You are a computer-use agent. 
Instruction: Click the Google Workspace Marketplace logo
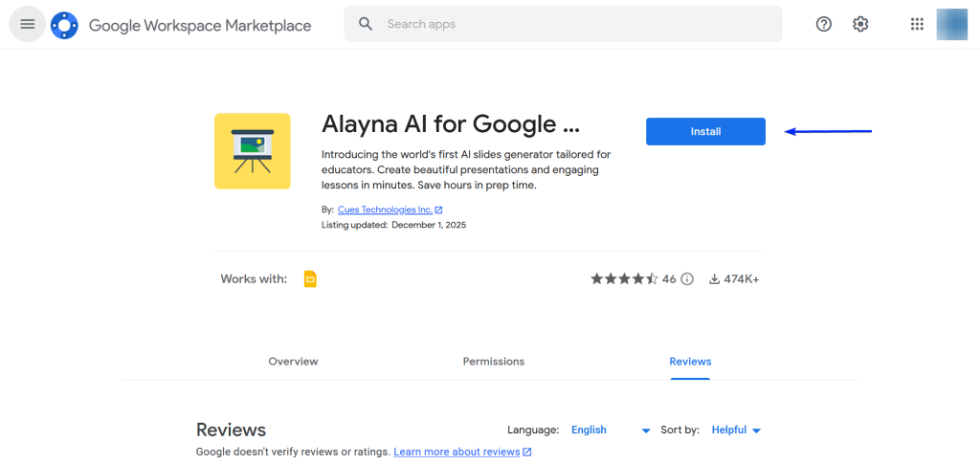pyautogui.click(x=64, y=25)
